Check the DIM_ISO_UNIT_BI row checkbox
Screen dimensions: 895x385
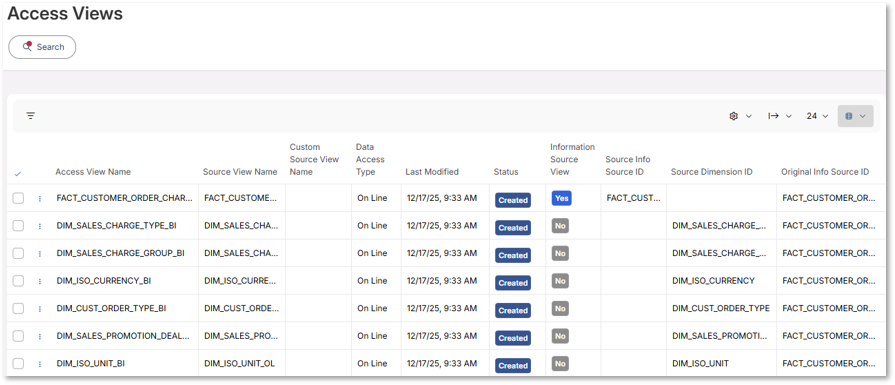pos(18,363)
